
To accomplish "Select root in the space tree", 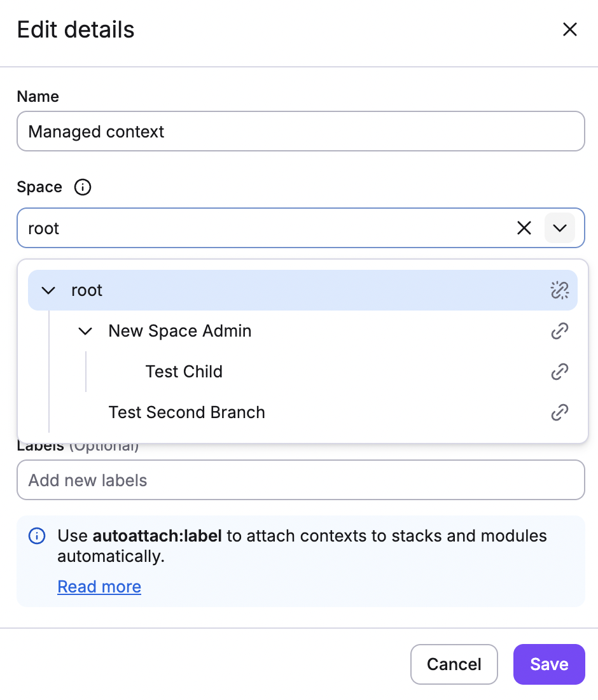I will 87,290.
